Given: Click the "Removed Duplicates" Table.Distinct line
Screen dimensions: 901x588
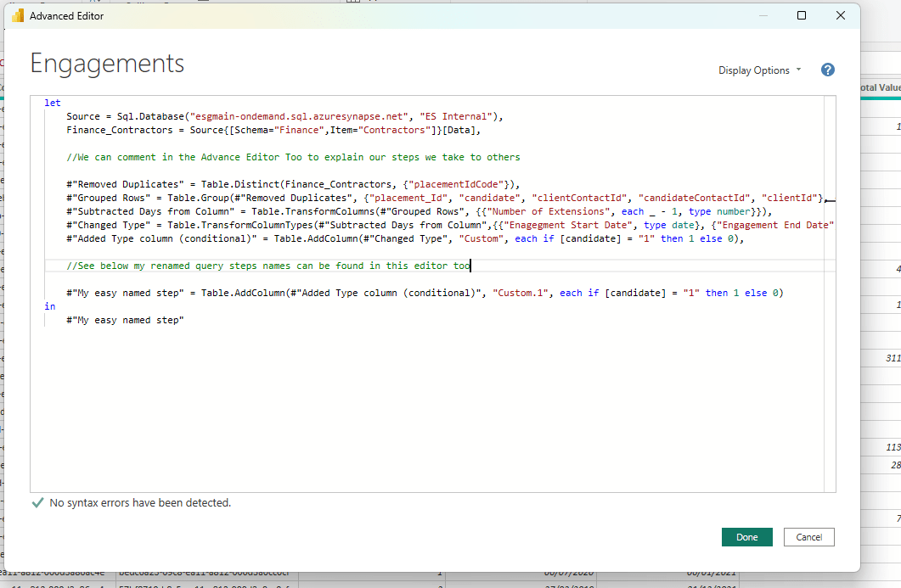Looking at the screenshot, I should point(291,184).
